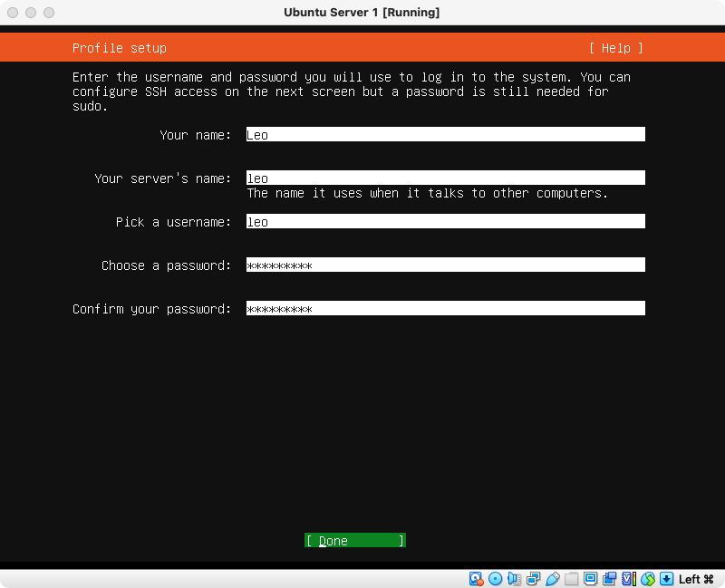Click the Your server's name field

tap(445, 178)
